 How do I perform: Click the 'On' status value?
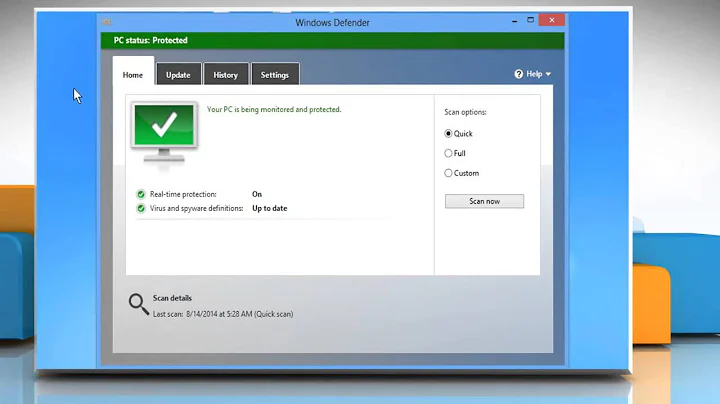pos(257,194)
